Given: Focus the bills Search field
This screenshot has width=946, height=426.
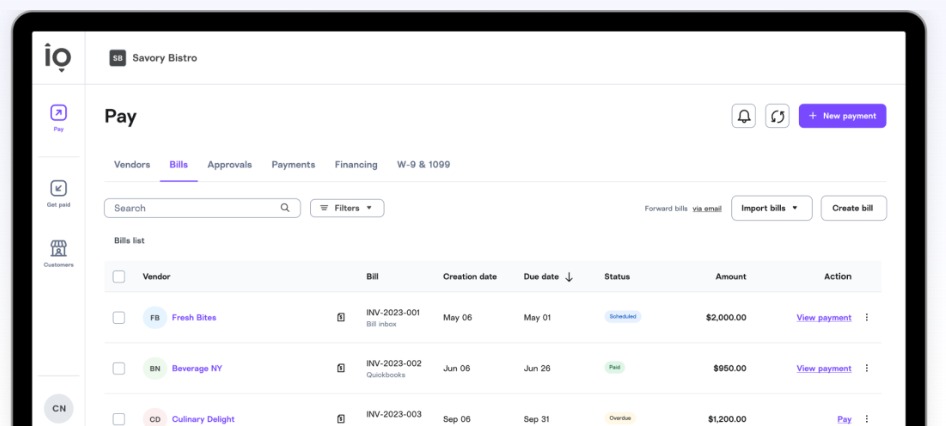Looking at the screenshot, I should [x=190, y=208].
